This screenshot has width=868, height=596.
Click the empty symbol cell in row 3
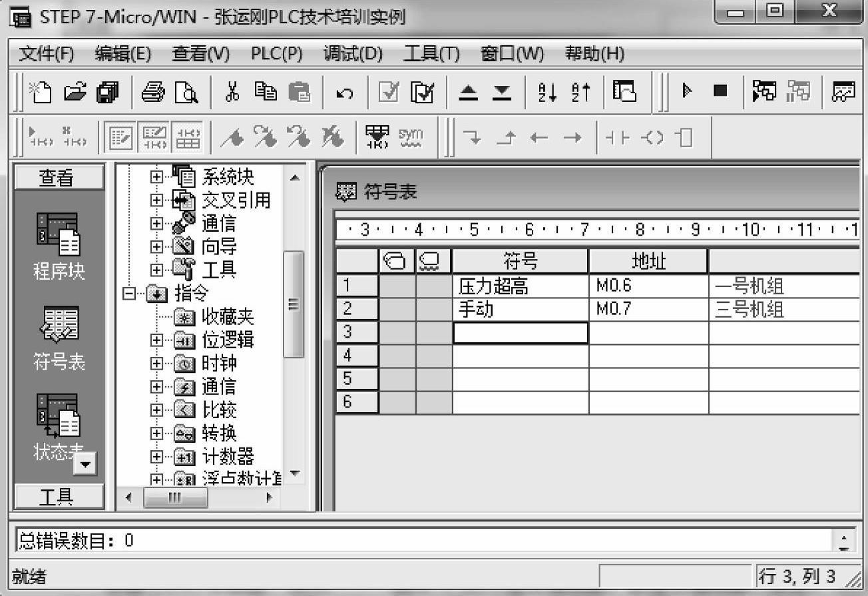tap(521, 332)
